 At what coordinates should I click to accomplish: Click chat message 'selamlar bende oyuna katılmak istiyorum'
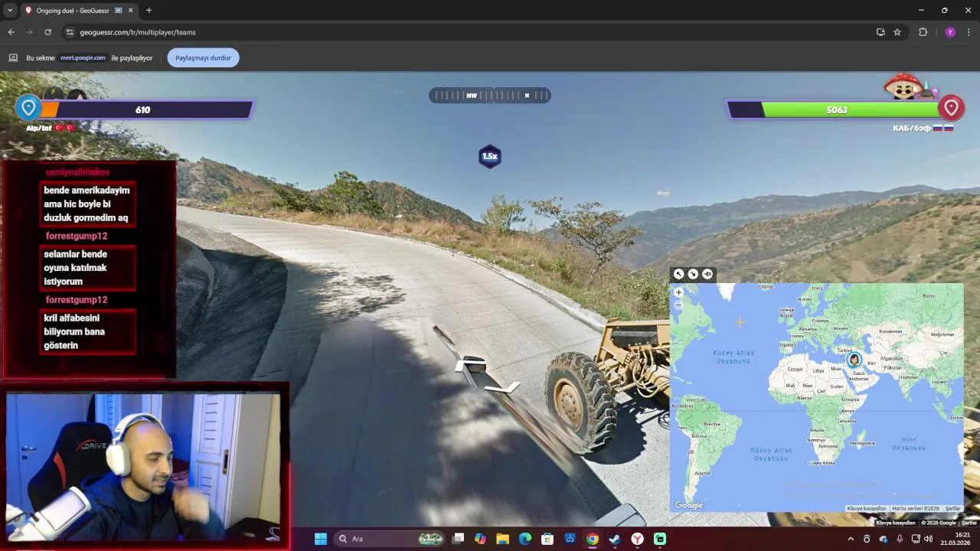click(89, 268)
